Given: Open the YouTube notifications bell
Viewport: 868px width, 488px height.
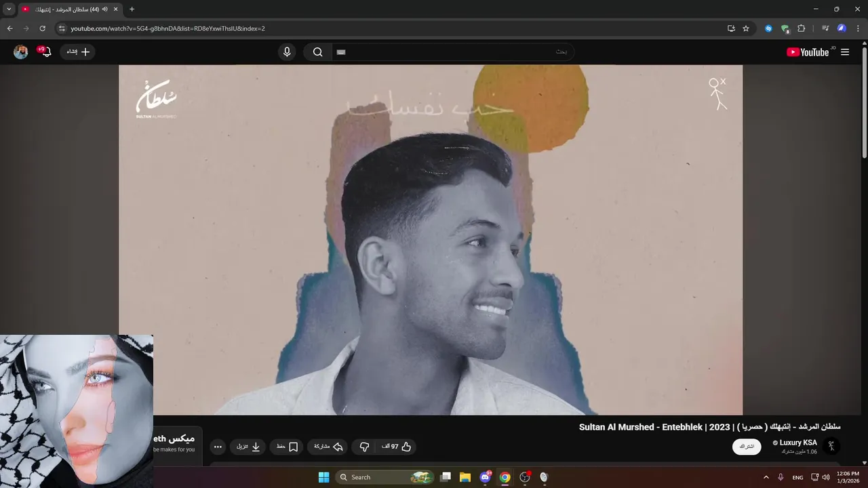Looking at the screenshot, I should 46,52.
